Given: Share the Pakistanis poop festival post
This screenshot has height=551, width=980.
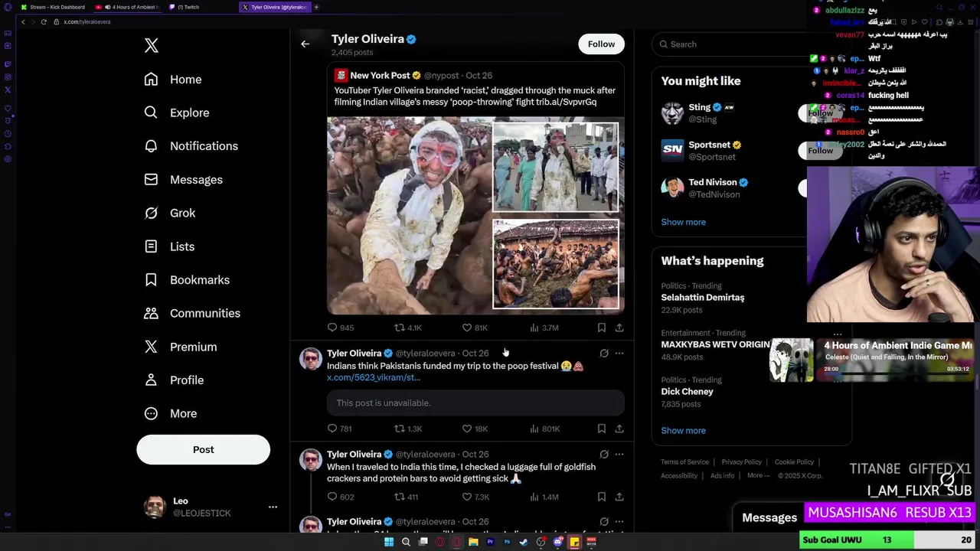Looking at the screenshot, I should (619, 429).
